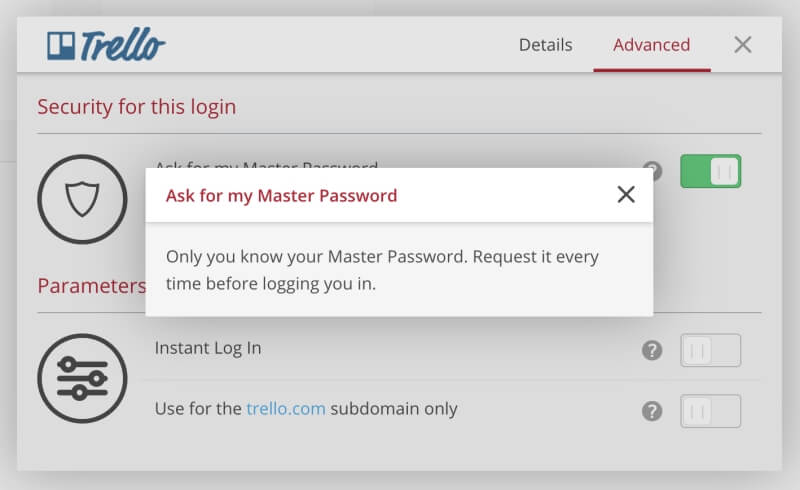800x490 pixels.
Task: Click the popup title Ask for my Master Password
Action: [281, 195]
